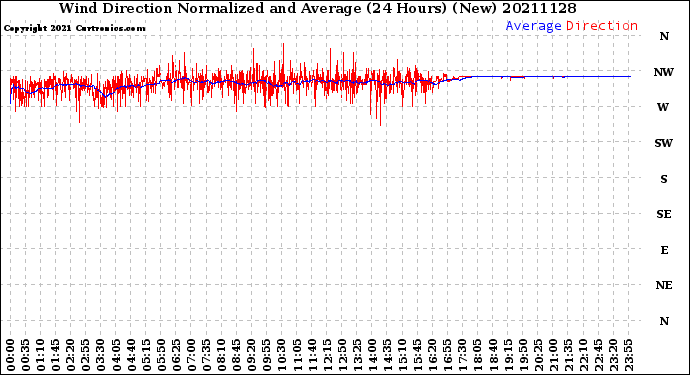Click the 16:20 time axis label

click(x=432, y=356)
